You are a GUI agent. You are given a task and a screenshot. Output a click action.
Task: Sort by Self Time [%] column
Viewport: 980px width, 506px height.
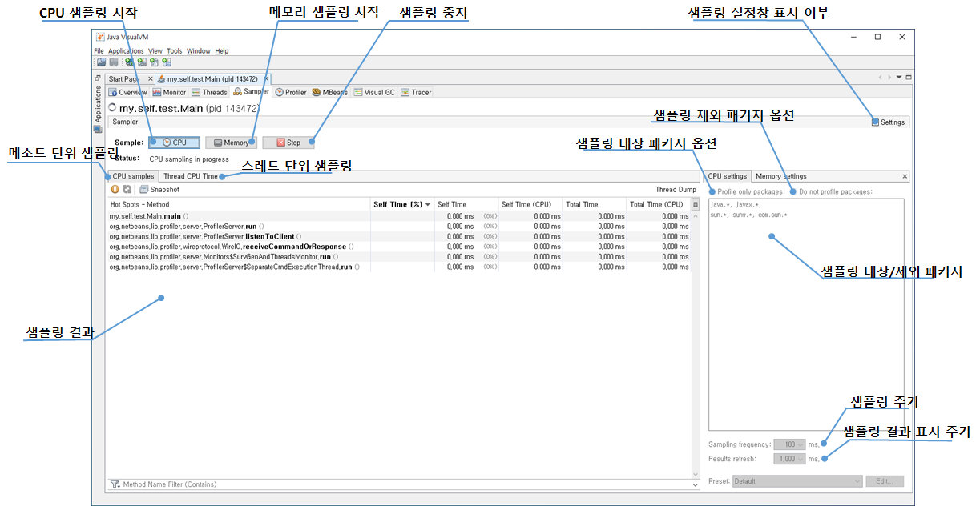[x=401, y=204]
